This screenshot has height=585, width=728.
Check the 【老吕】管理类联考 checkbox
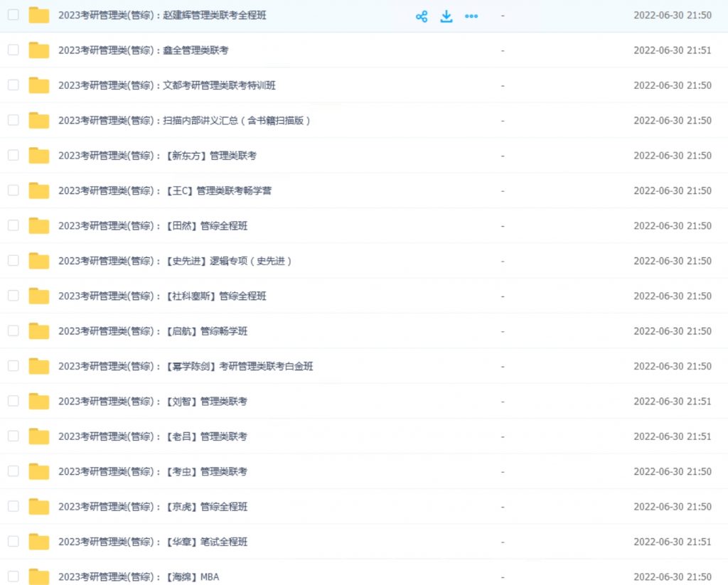tap(14, 436)
